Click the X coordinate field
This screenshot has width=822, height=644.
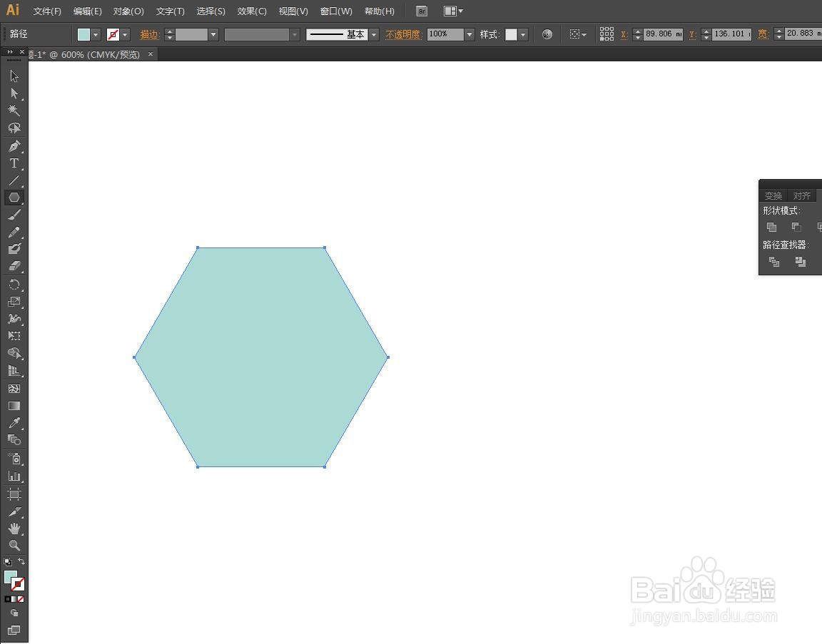(x=663, y=34)
